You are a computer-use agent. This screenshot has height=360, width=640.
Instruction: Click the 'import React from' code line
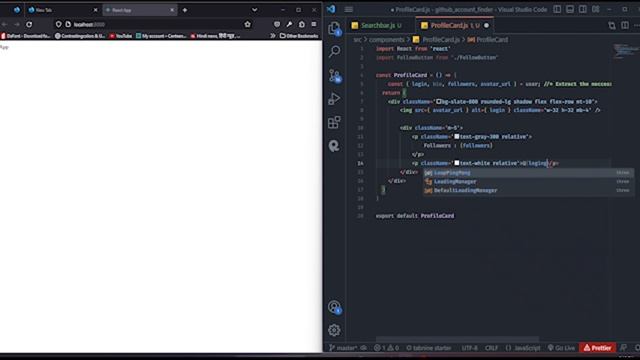[x=413, y=49]
